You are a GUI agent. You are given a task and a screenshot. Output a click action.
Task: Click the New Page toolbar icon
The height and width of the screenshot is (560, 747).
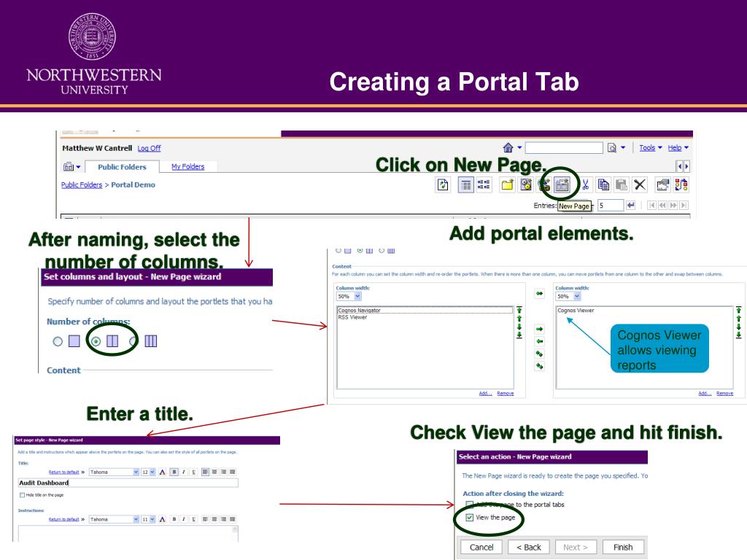pos(562,184)
